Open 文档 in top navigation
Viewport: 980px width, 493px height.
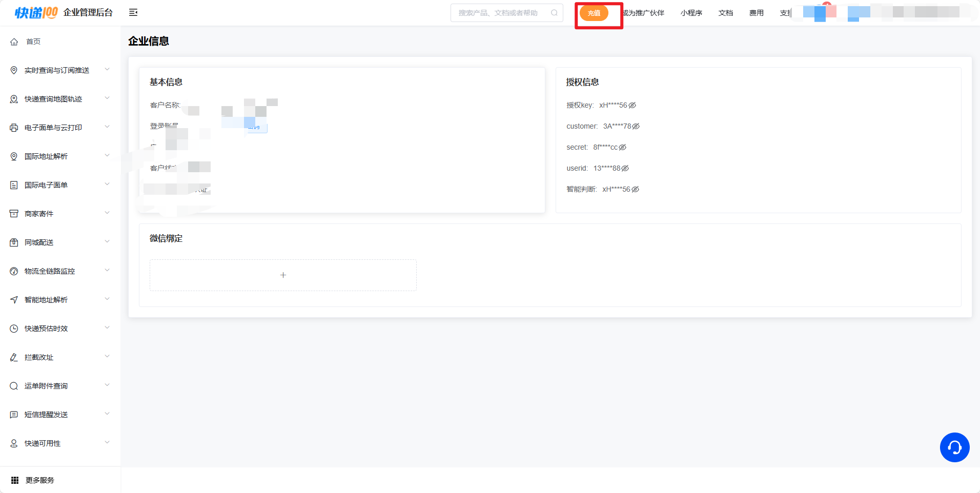coord(726,13)
